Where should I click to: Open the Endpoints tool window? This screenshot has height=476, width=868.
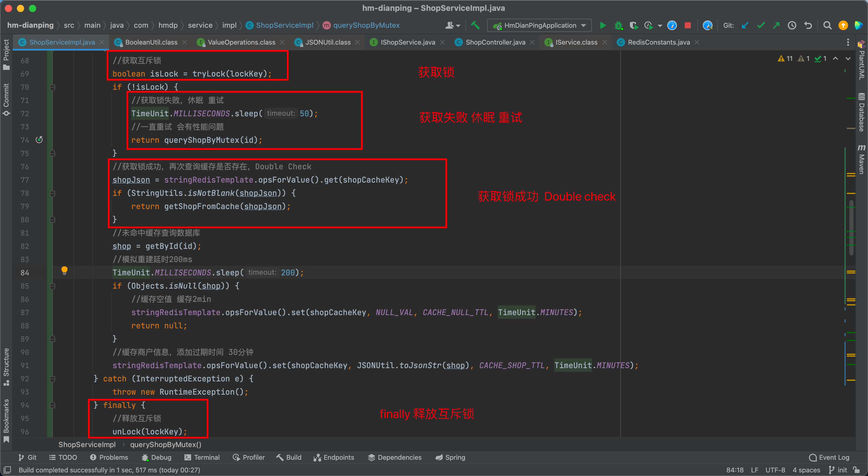coord(334,457)
